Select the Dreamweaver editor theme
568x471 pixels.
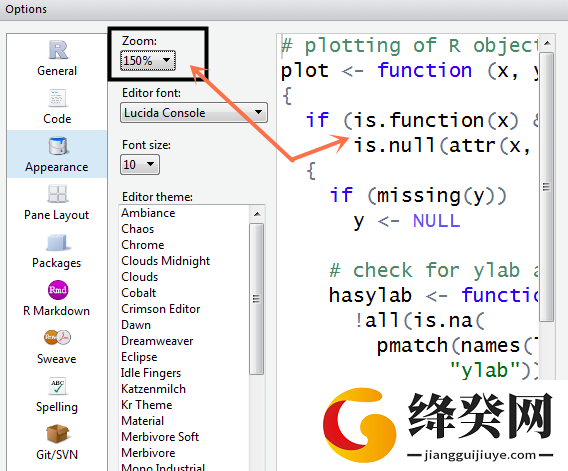click(157, 341)
